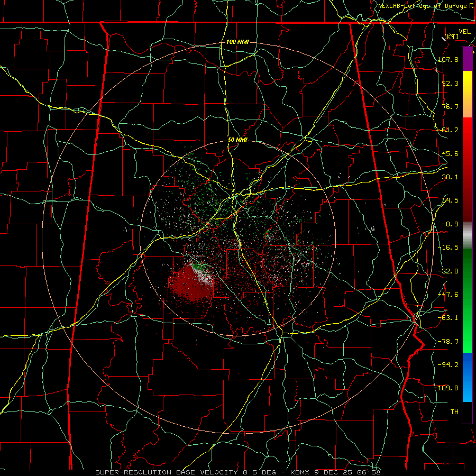
Task: Click the "SUPER-RESOLUTION BASE VELOCITY" caption text
Action: click(168, 472)
